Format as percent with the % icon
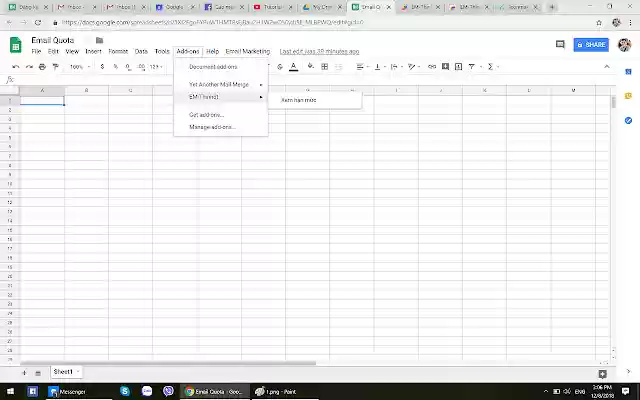The width and height of the screenshot is (640, 400). point(116,67)
